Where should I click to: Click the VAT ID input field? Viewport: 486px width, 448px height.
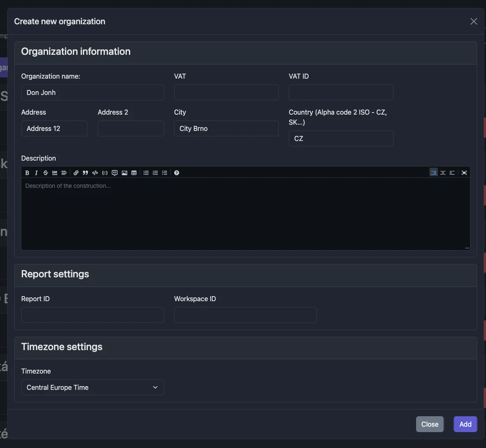(x=340, y=92)
